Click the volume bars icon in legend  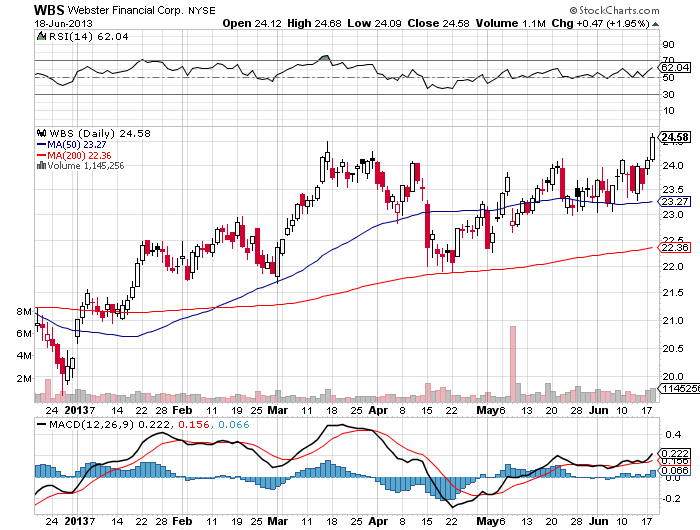coord(42,166)
